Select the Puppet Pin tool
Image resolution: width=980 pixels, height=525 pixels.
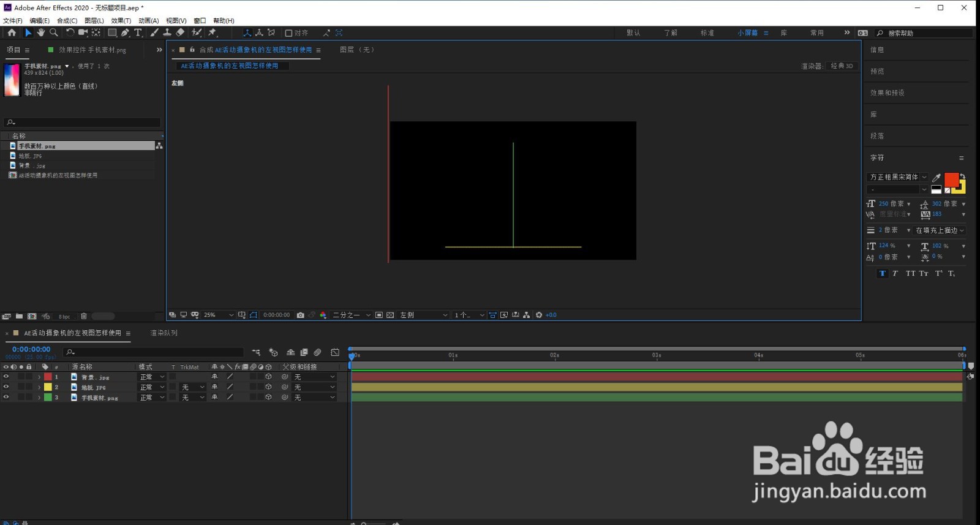coord(213,32)
